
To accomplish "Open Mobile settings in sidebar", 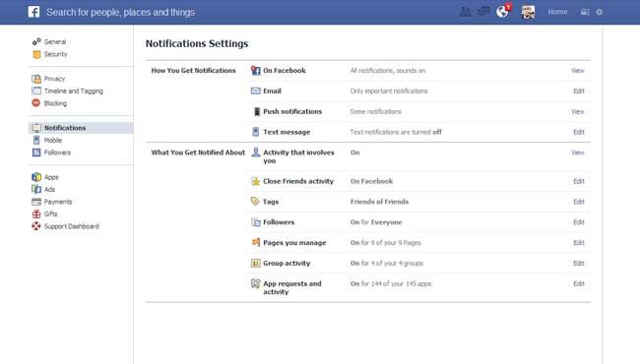I will 53,140.
